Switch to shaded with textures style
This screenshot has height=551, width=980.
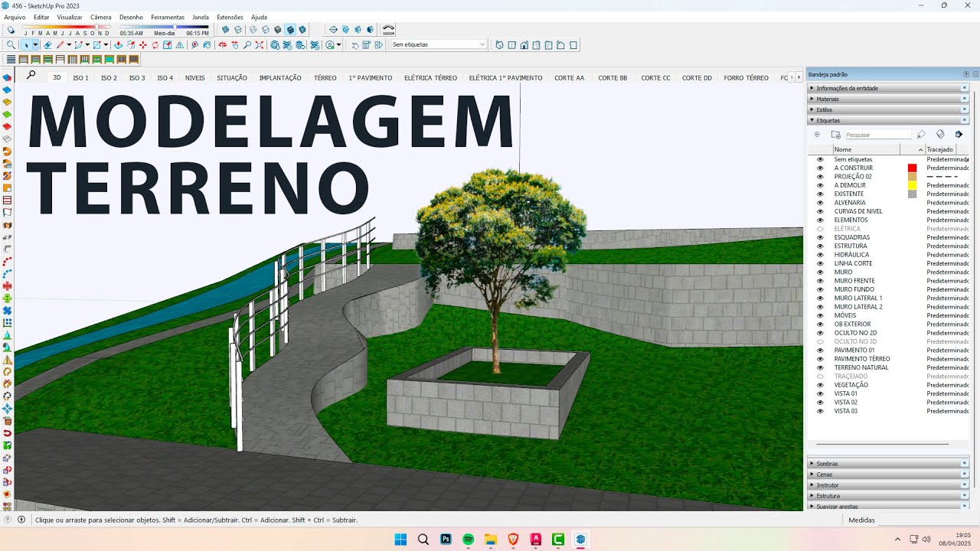pyautogui.click(x=289, y=29)
